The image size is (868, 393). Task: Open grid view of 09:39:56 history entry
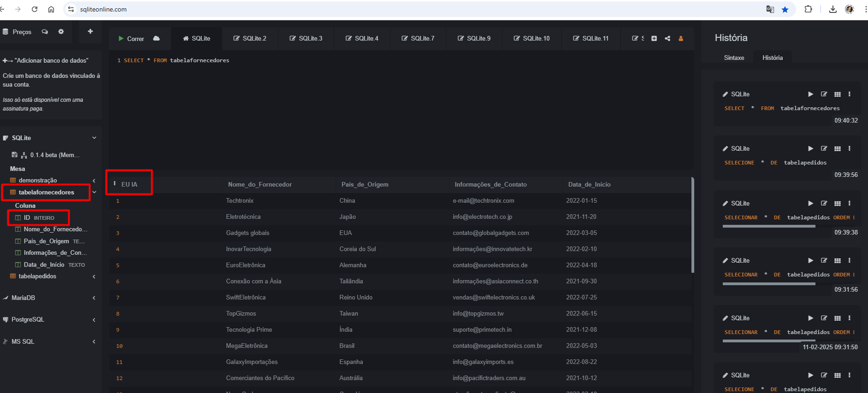[838, 148]
